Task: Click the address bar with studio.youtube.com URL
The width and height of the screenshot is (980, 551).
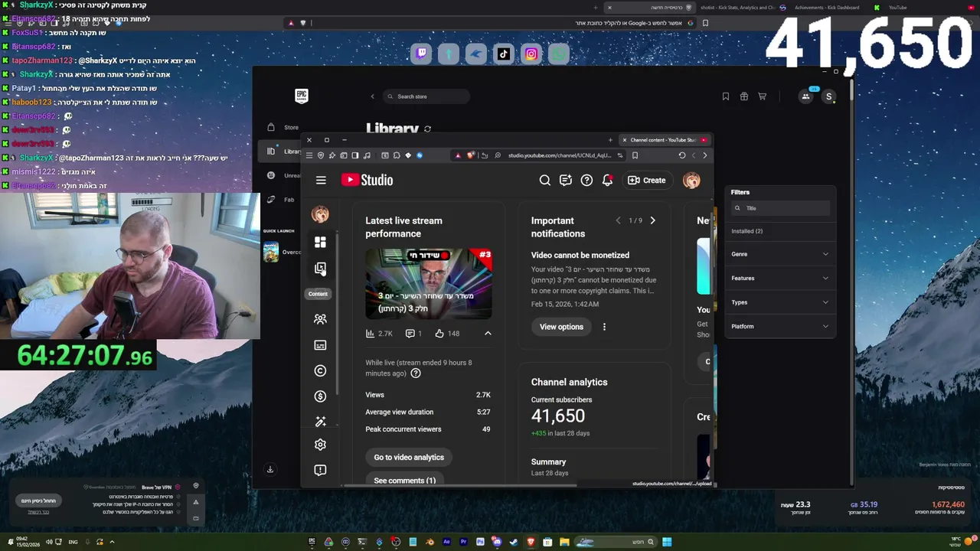Action: tap(559, 155)
